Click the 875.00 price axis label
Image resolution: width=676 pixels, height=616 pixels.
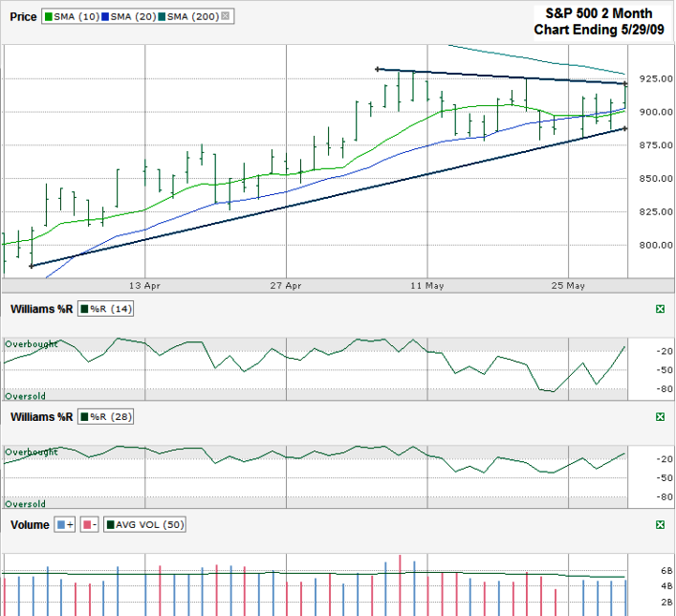656,145
